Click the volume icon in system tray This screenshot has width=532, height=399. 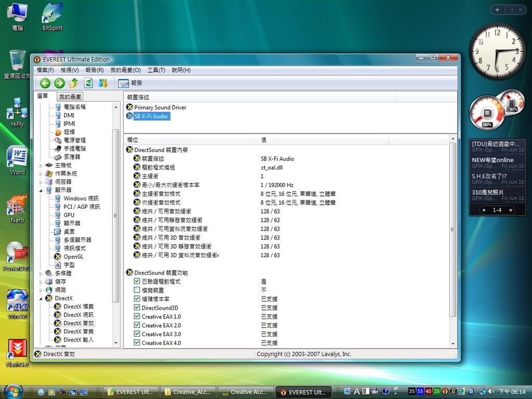click(491, 392)
